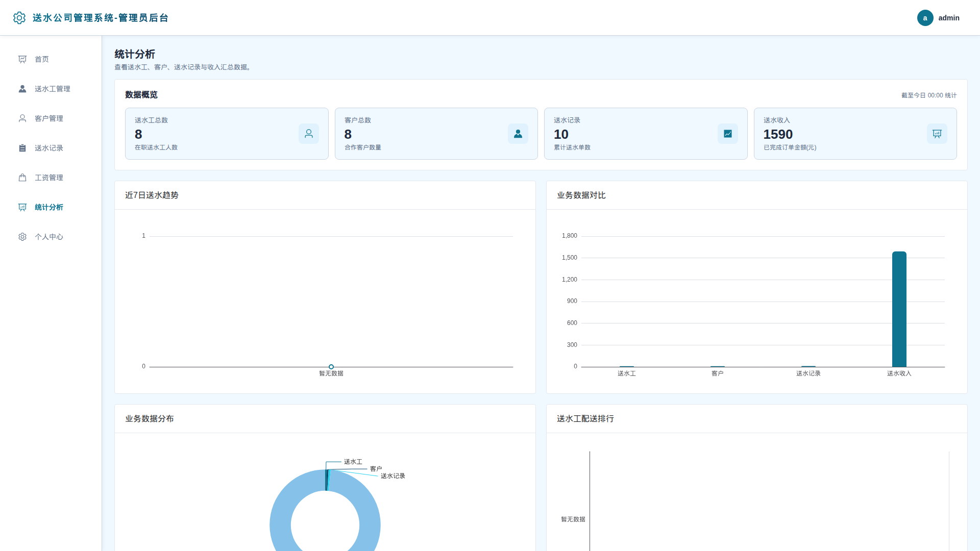
Task: Click the 1,800 y-axis label
Action: point(570,236)
